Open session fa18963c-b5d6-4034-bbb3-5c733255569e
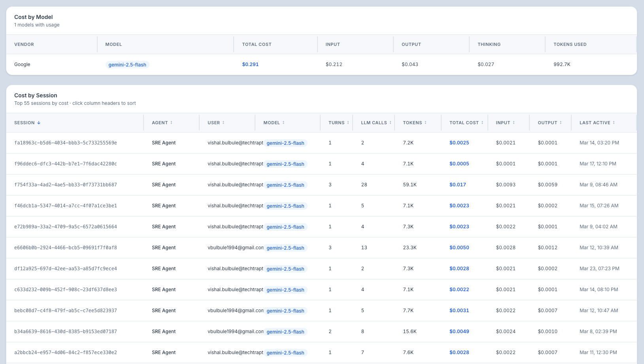The width and height of the screenshot is (644, 364). (66, 143)
